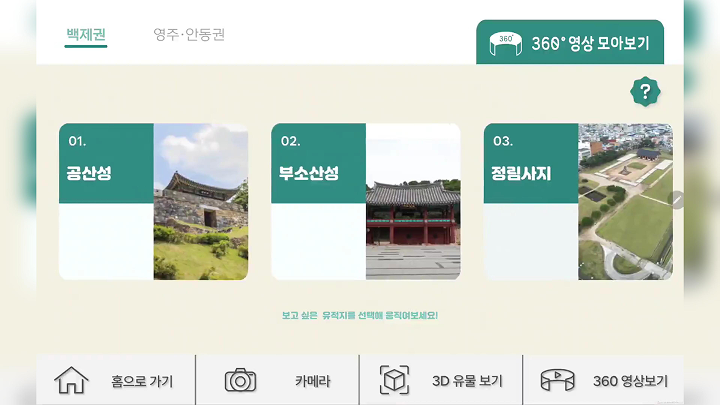Click the 공산성 fortress gate photo
Screen dimensions: 721x406
pyautogui.click(x=201, y=201)
